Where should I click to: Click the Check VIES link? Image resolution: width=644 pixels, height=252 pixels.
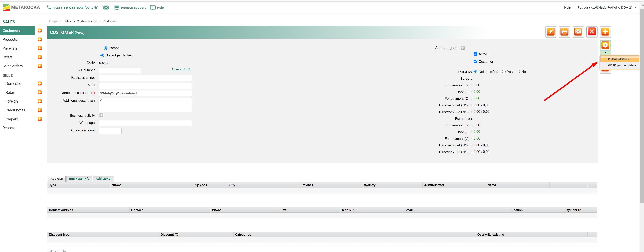pyautogui.click(x=181, y=69)
